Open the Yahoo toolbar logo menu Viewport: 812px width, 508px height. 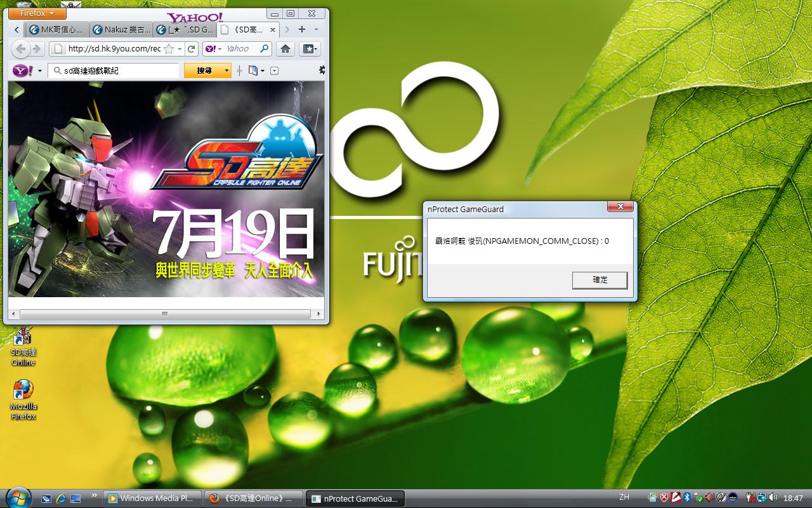27,70
